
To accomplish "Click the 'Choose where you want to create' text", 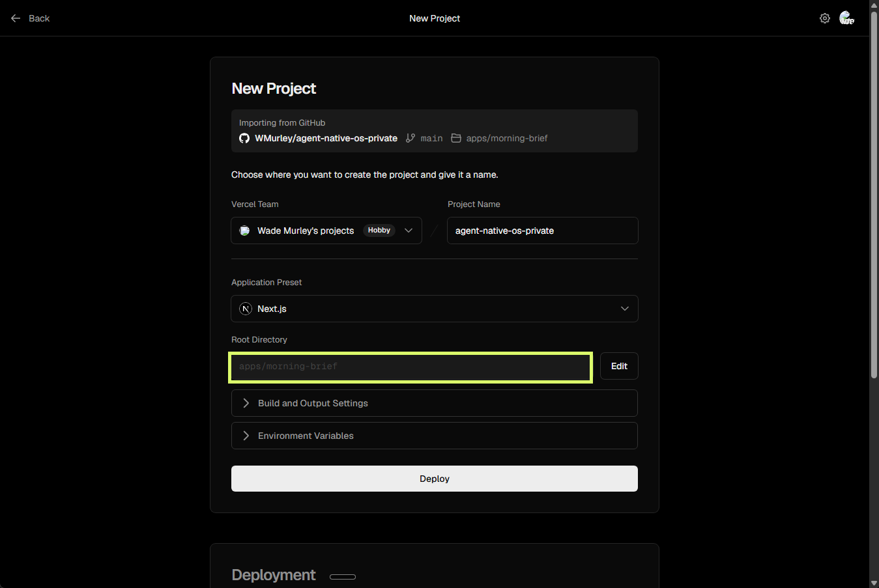I will point(365,175).
